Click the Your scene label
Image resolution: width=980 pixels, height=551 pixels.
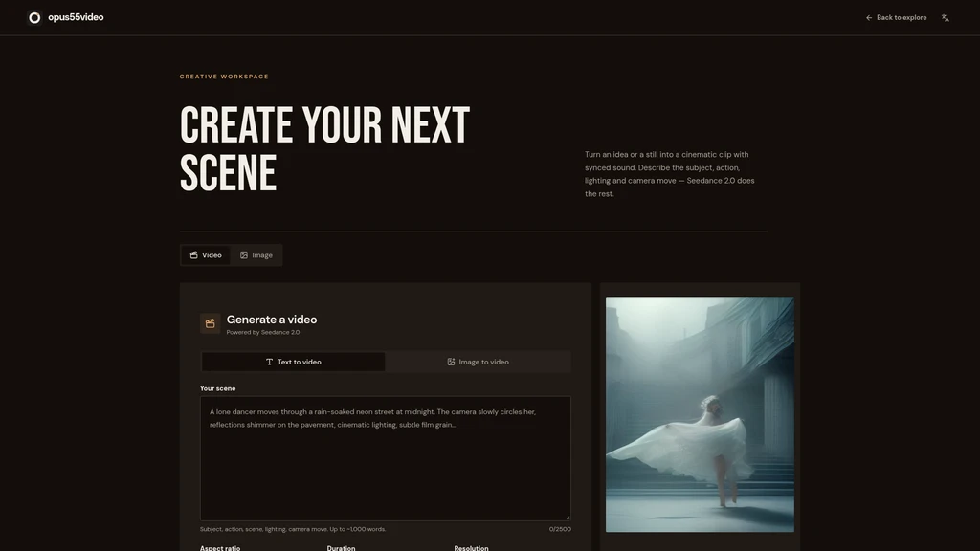tap(217, 388)
